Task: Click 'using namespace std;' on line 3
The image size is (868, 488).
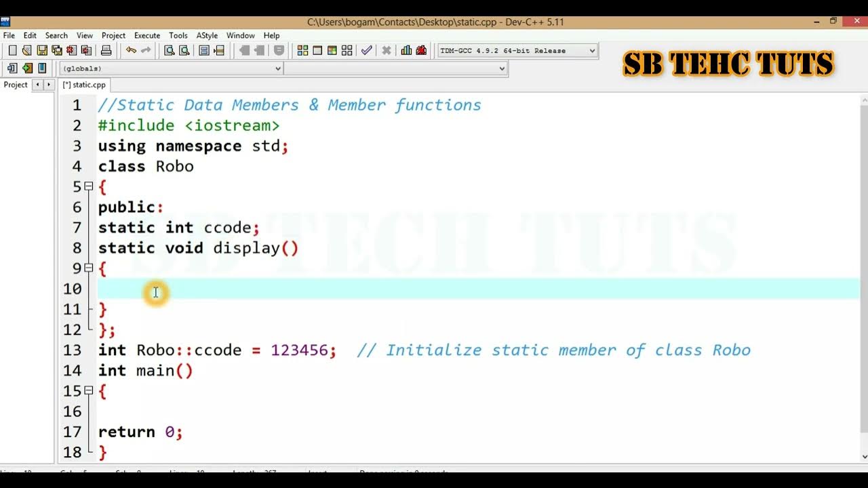Action: tap(193, 146)
